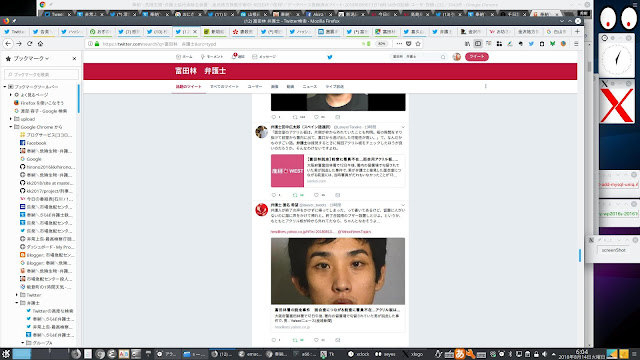Open the profile avatar menu
The height and width of the screenshot is (360, 640).
click(457, 57)
